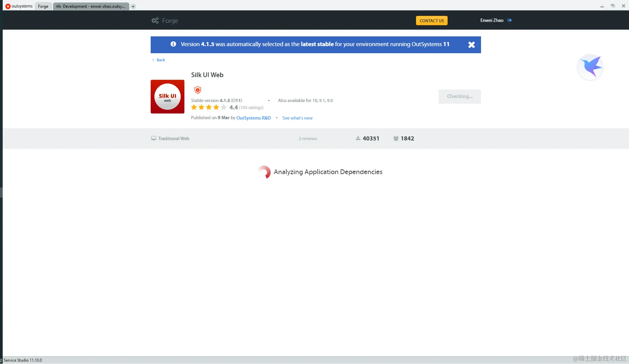Click the 105 ratings count text
629x364 pixels.
point(251,108)
